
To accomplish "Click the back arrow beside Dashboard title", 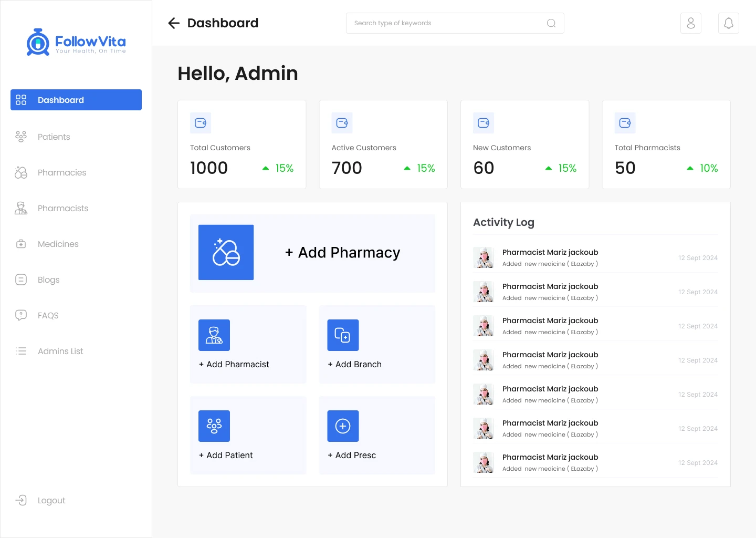I will (x=174, y=23).
